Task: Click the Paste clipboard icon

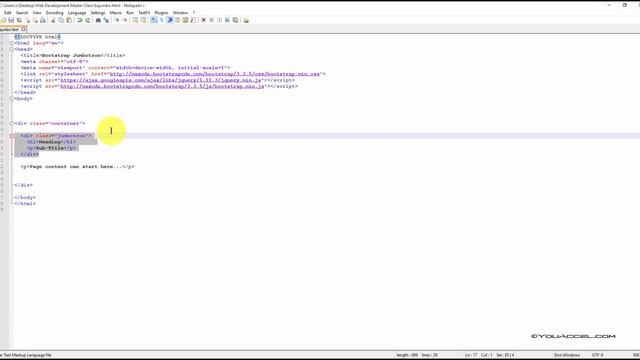Action: click(x=69, y=20)
